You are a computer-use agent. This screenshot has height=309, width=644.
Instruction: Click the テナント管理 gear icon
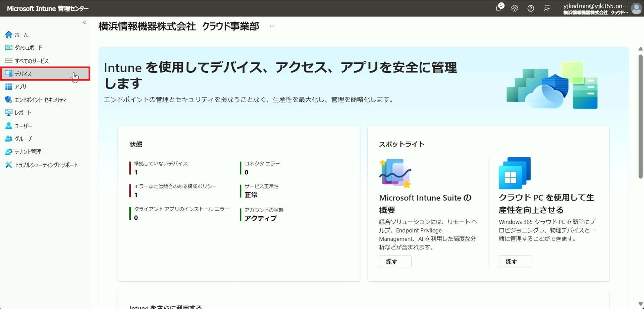[x=9, y=152]
